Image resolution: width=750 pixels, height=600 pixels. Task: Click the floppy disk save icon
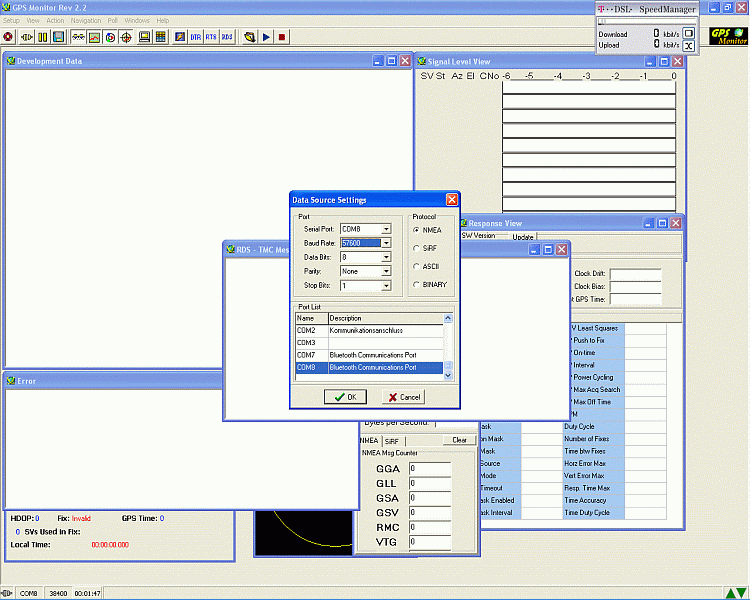pyautogui.click(x=59, y=37)
